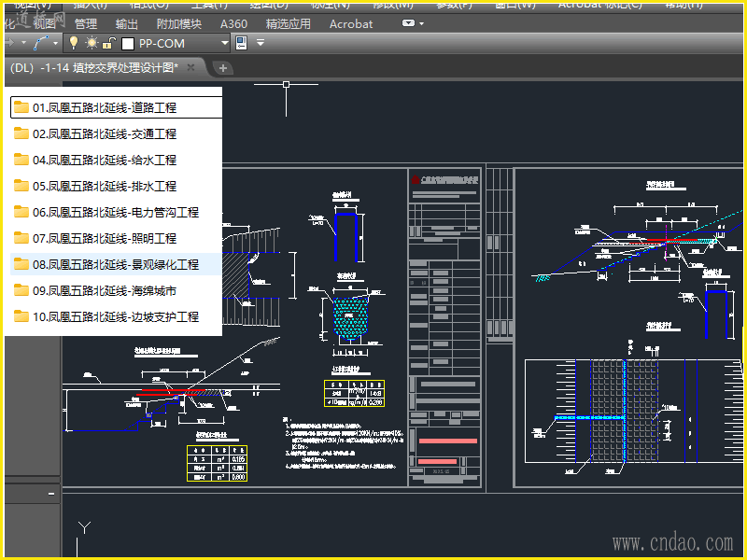Open the Acrobat ribbon tab
This screenshot has width=747, height=560.
(350, 24)
